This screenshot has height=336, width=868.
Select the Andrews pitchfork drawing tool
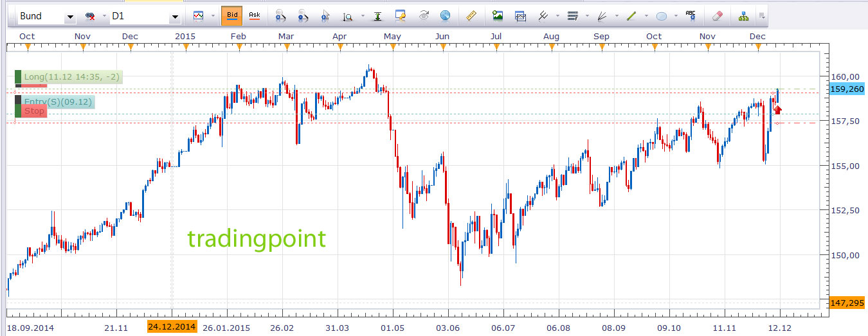543,16
